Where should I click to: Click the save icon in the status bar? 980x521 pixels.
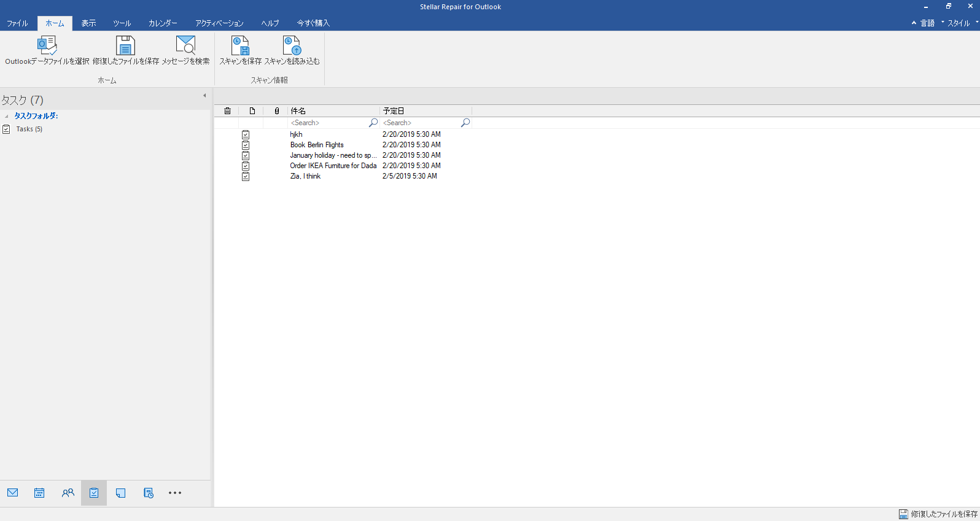pyautogui.click(x=903, y=514)
